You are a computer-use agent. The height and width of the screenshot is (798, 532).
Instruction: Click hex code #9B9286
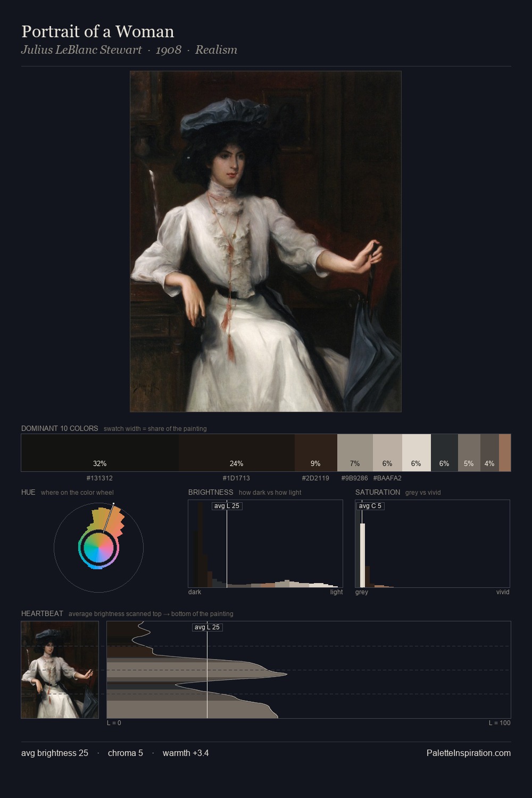[x=354, y=478]
